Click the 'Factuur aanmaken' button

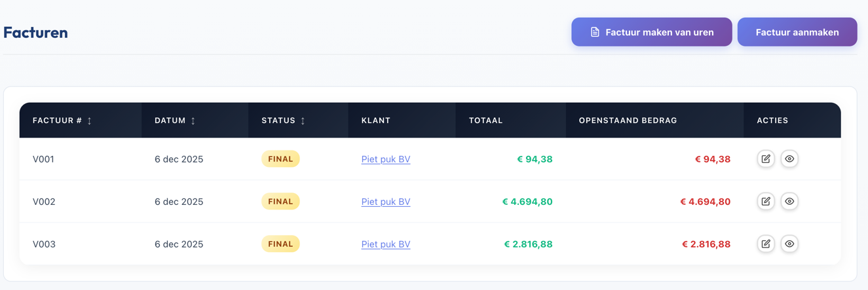(x=797, y=32)
